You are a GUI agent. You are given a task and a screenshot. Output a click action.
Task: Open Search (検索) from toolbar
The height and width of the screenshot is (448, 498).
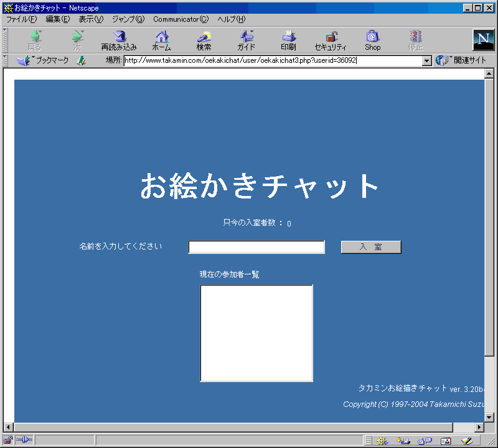(204, 40)
